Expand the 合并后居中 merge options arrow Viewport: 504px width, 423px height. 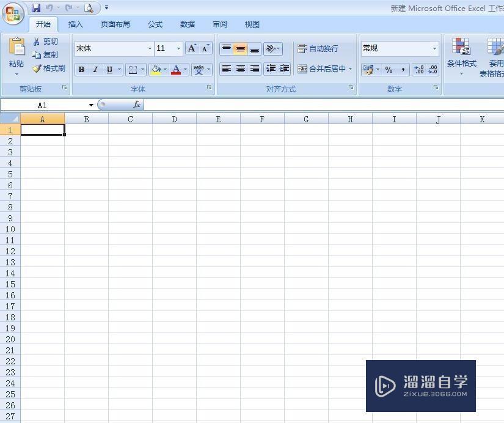(x=350, y=69)
